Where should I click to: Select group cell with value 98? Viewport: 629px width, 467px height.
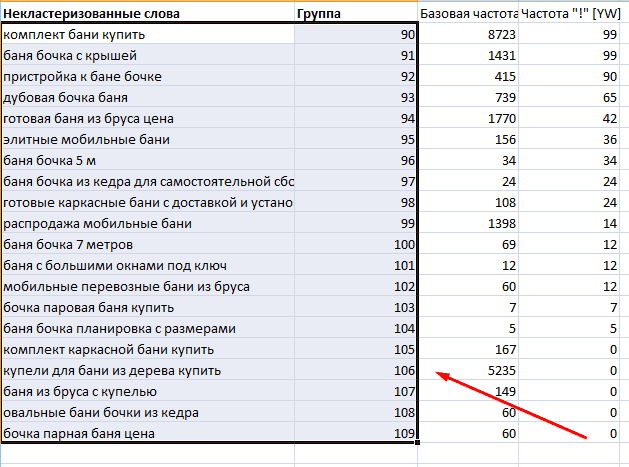pos(356,202)
